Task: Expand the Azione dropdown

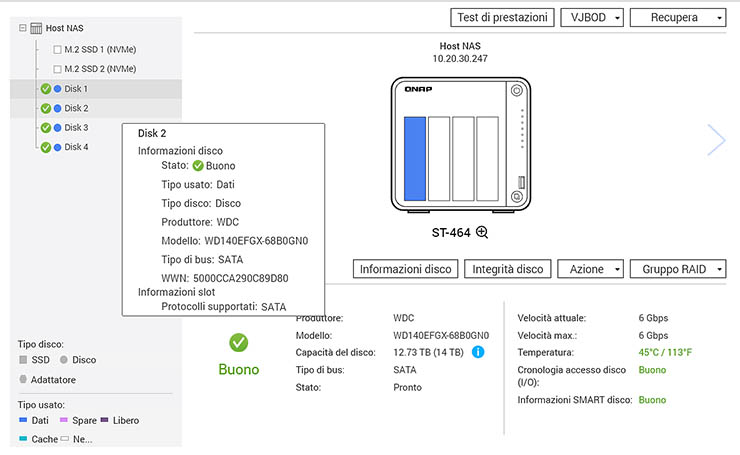Action: click(x=593, y=269)
